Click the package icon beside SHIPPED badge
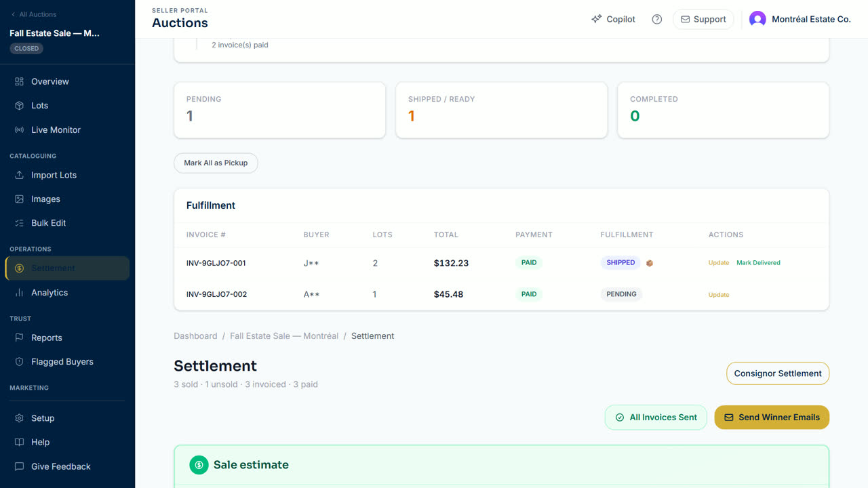Viewport: 868px width, 488px height. tap(649, 263)
